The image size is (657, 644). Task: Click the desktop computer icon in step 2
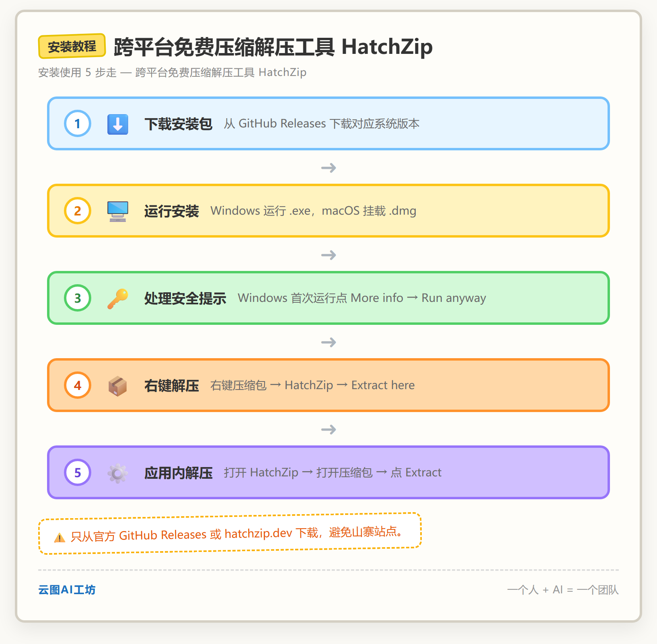(118, 211)
